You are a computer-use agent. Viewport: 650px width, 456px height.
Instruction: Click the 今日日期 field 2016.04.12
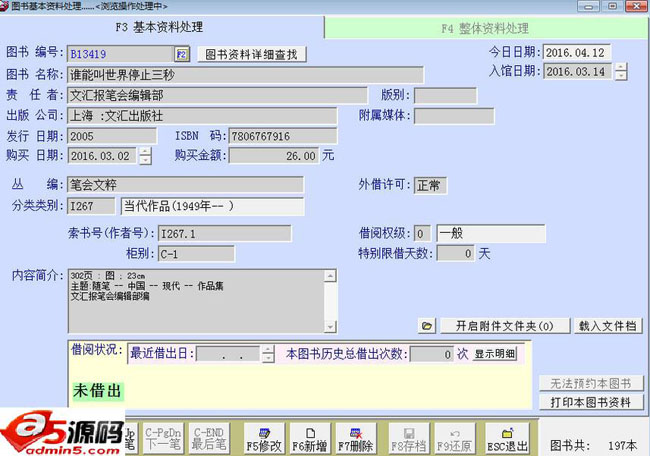pos(577,53)
